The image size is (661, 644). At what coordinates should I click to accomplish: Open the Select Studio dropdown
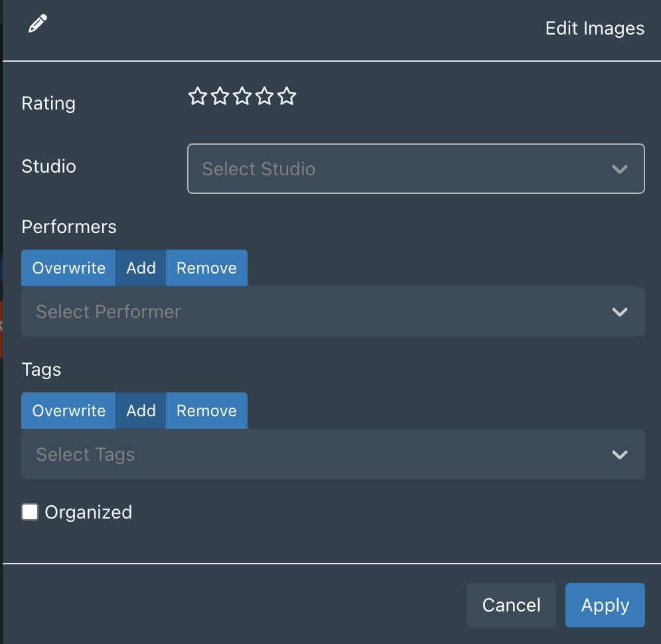(x=398, y=169)
